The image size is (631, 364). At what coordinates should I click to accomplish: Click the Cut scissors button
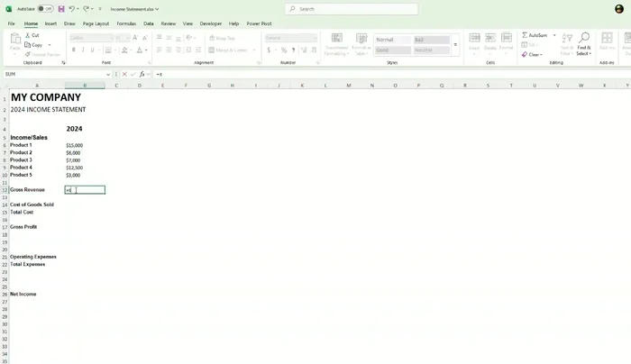pyautogui.click(x=32, y=35)
